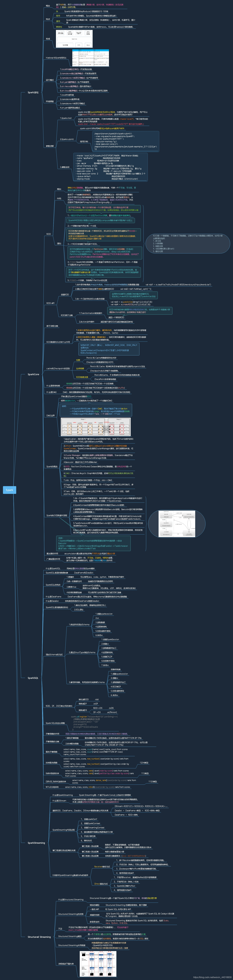This screenshot has height=980, width=233.
Task: Open the blog.csdn.net watermark link text
Action: tap(212, 977)
